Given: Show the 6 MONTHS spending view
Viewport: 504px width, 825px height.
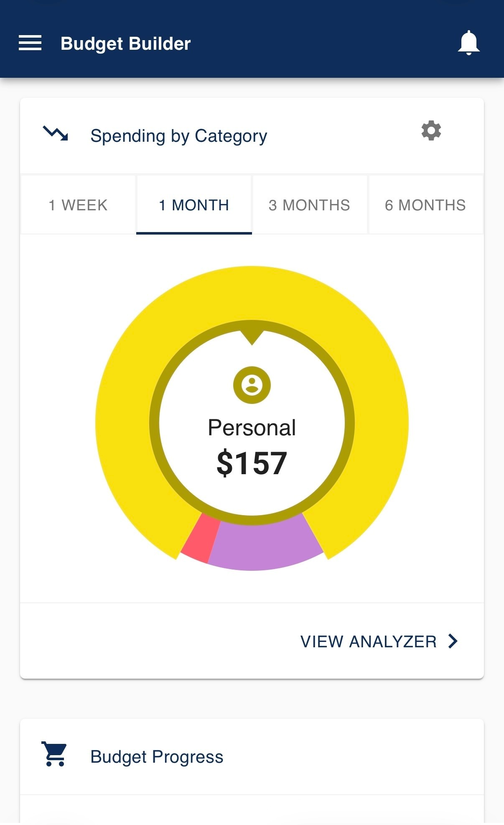Looking at the screenshot, I should click(425, 205).
